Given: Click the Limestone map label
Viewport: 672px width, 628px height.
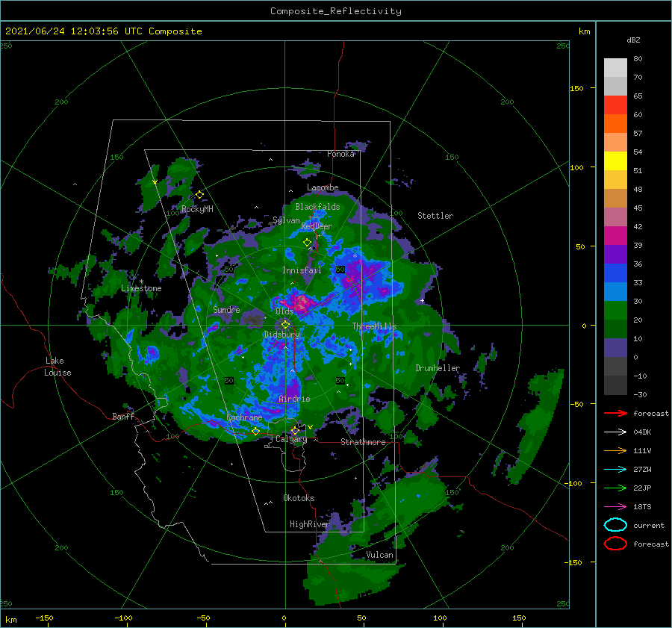Looking at the screenshot, I should [x=141, y=288].
